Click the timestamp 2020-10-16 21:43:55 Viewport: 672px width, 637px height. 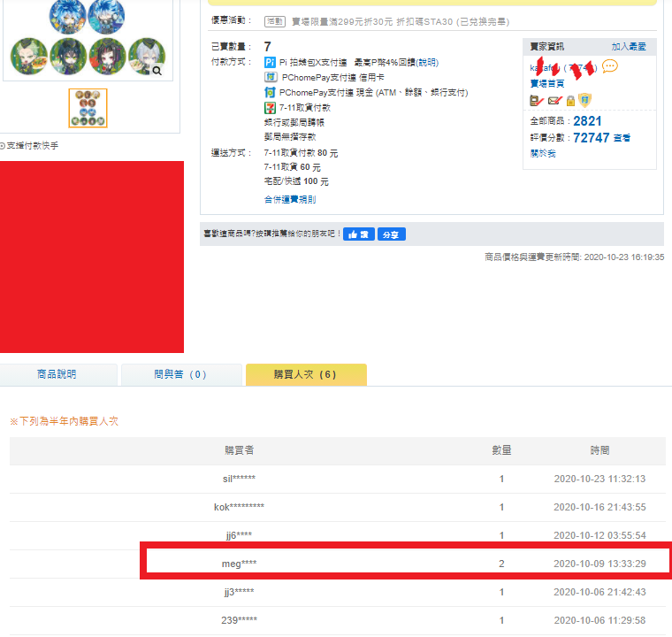[599, 507]
